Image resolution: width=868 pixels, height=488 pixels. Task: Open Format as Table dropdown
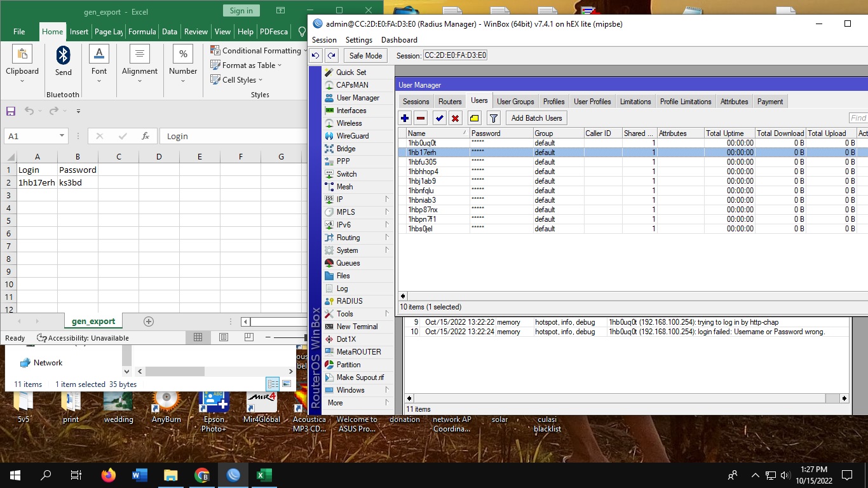[x=245, y=65]
